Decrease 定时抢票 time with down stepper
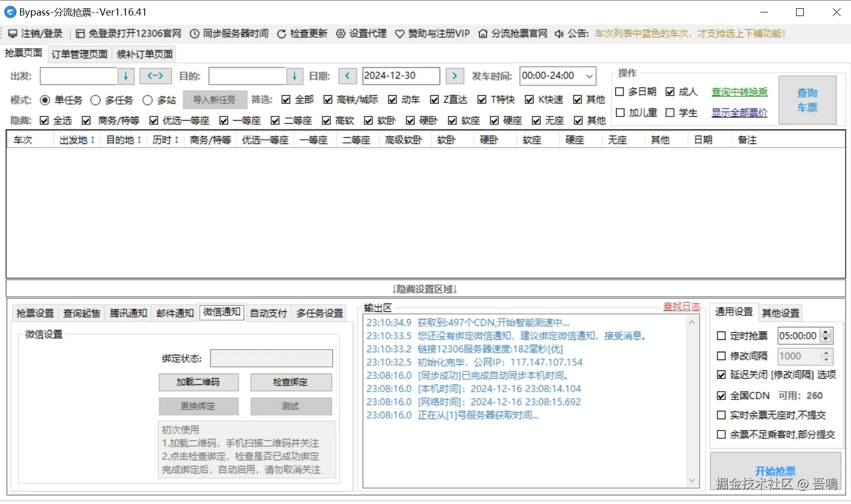 click(826, 339)
